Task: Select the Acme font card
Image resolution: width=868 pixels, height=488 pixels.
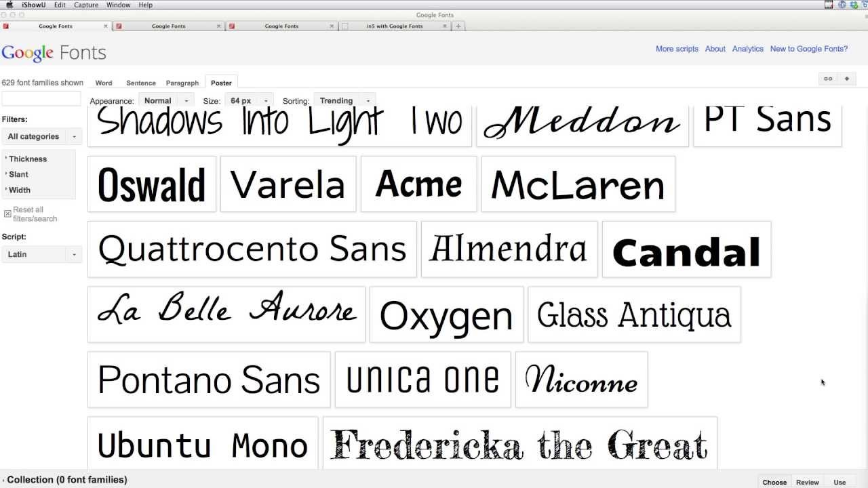Action: pos(419,184)
